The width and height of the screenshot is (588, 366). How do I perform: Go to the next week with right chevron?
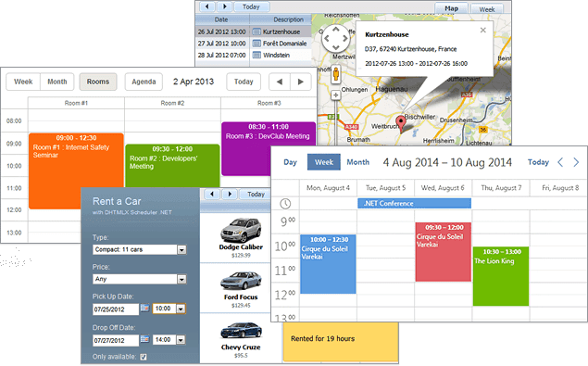(576, 162)
